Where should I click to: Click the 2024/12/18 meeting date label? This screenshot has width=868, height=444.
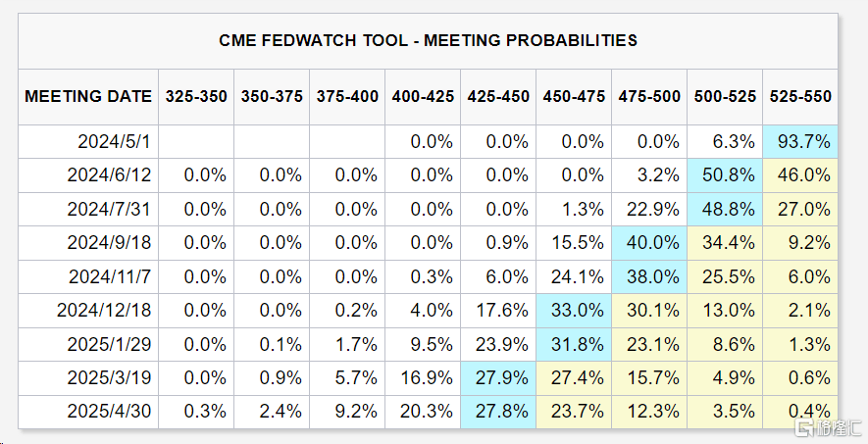point(106,311)
